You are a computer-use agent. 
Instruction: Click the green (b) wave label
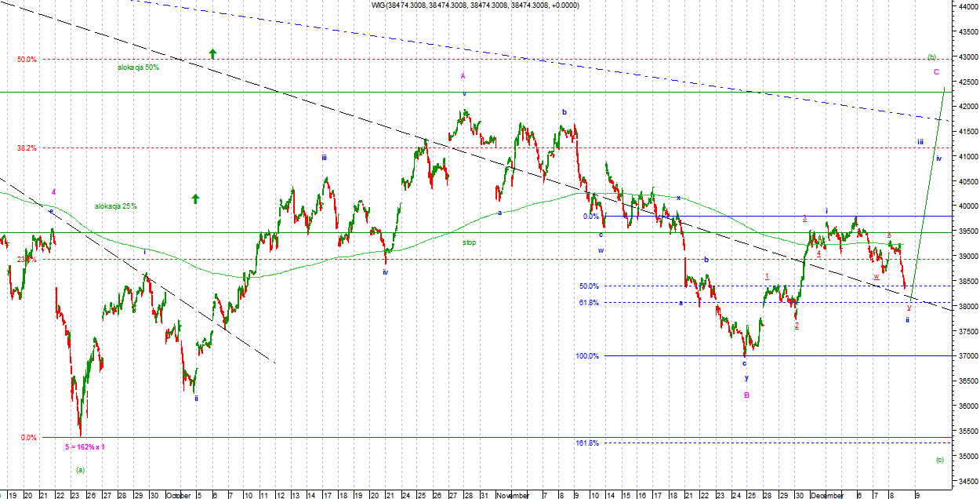(931, 57)
